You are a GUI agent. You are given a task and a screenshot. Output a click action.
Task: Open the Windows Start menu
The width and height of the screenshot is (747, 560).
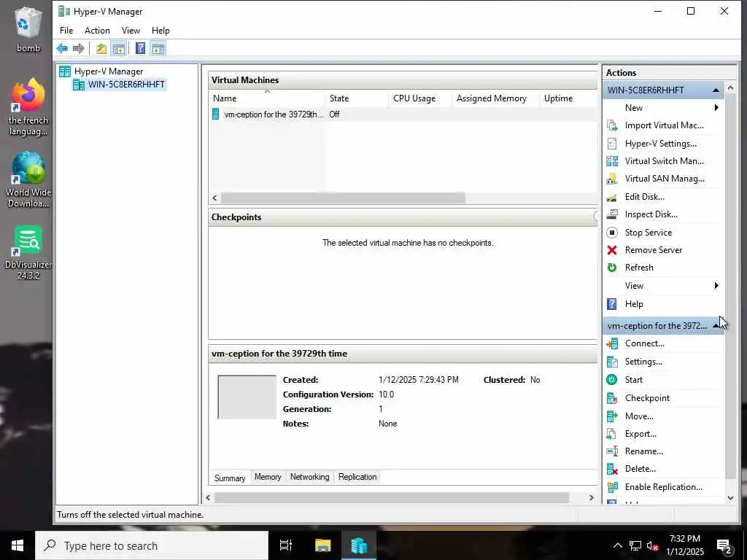click(18, 545)
